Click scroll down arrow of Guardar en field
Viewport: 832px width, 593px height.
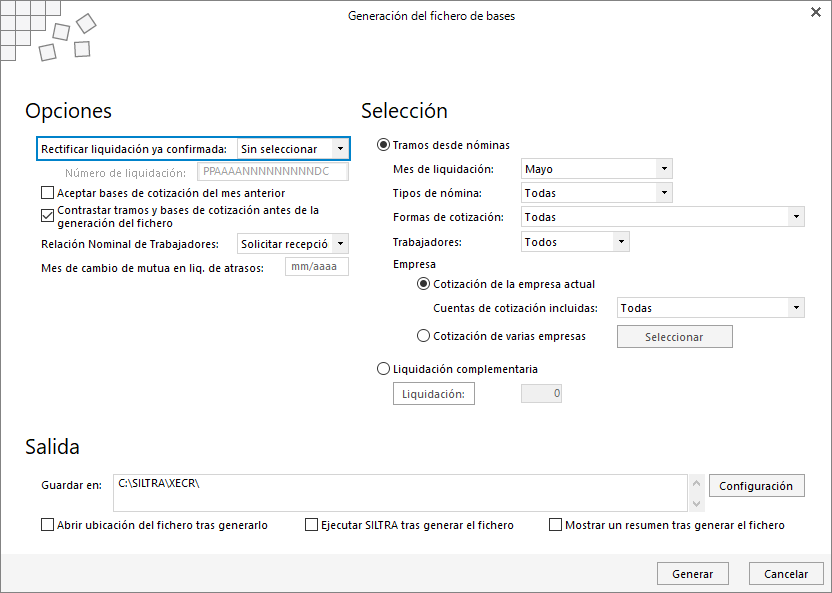point(697,503)
